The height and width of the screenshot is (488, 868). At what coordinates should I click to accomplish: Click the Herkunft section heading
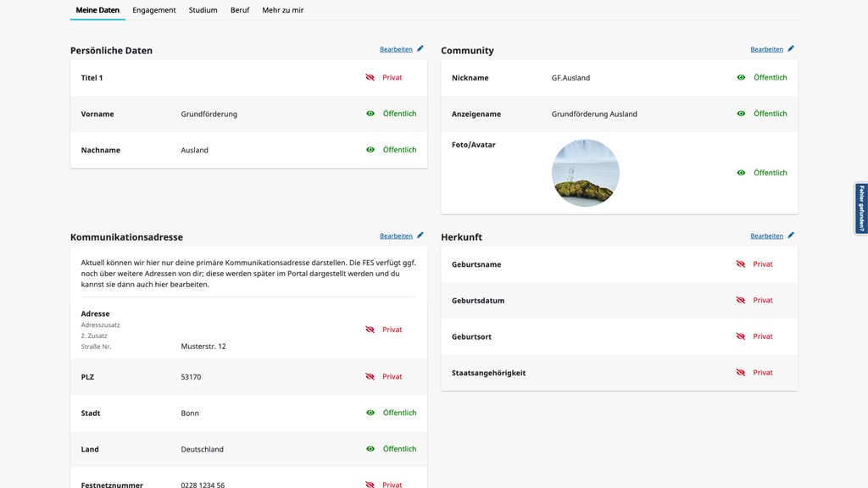point(461,237)
